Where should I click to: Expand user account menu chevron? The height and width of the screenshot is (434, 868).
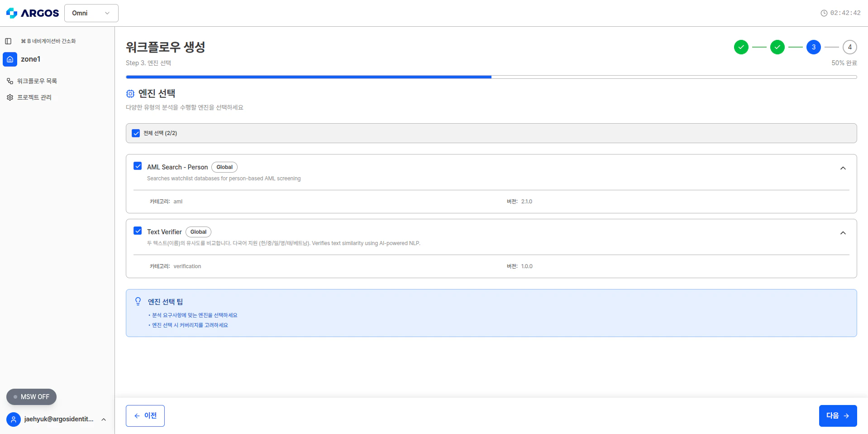(104, 420)
